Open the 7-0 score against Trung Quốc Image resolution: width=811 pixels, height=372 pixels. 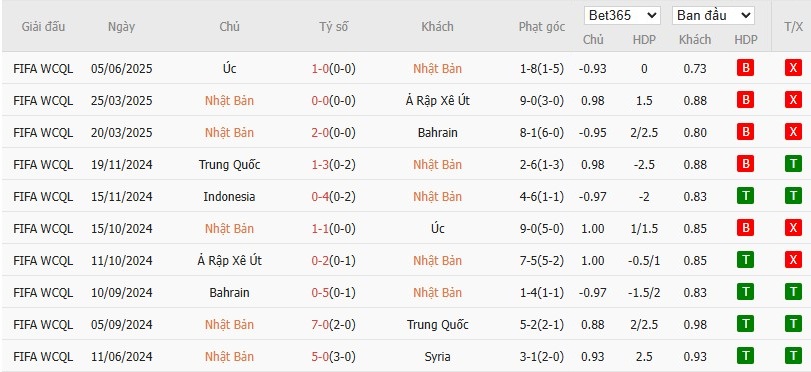pos(320,325)
